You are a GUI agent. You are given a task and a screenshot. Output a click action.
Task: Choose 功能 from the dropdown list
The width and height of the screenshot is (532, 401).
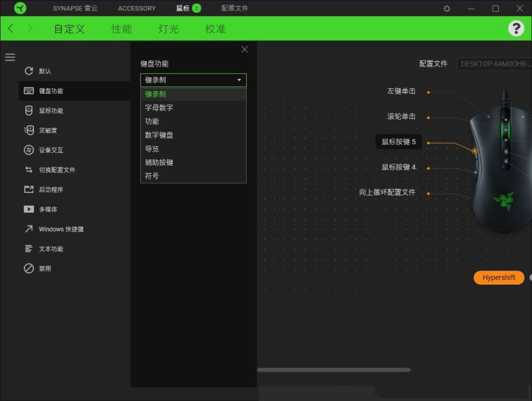click(x=194, y=121)
